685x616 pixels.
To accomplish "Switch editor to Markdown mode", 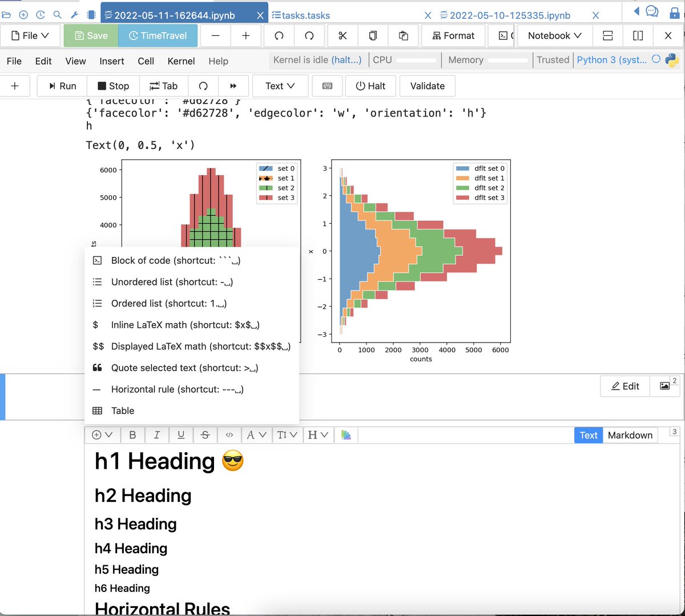I will point(630,435).
